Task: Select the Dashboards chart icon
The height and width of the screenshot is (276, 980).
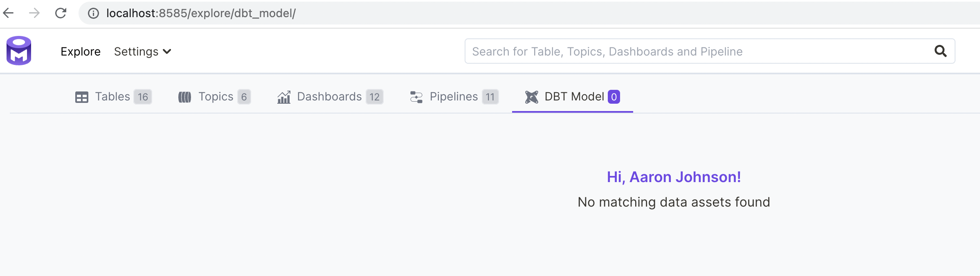Action: (284, 97)
